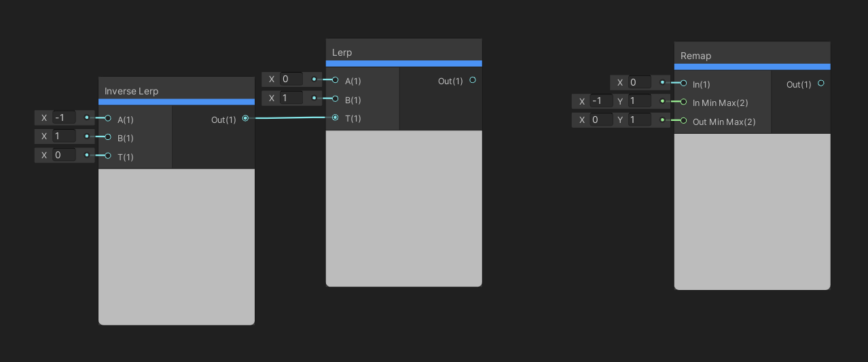
Task: Click the Inverse Lerp T(1) input port
Action: [x=108, y=156]
